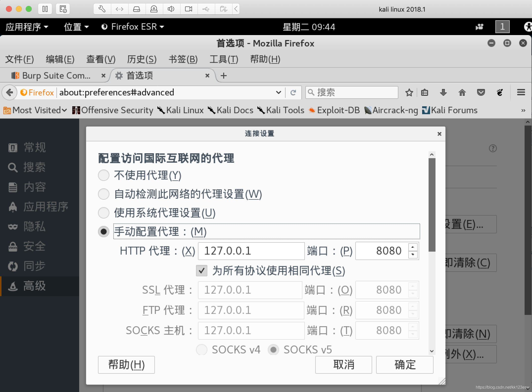This screenshot has width=532, height=392.
Task: Open the 工具(T) menu
Action: [x=224, y=59]
